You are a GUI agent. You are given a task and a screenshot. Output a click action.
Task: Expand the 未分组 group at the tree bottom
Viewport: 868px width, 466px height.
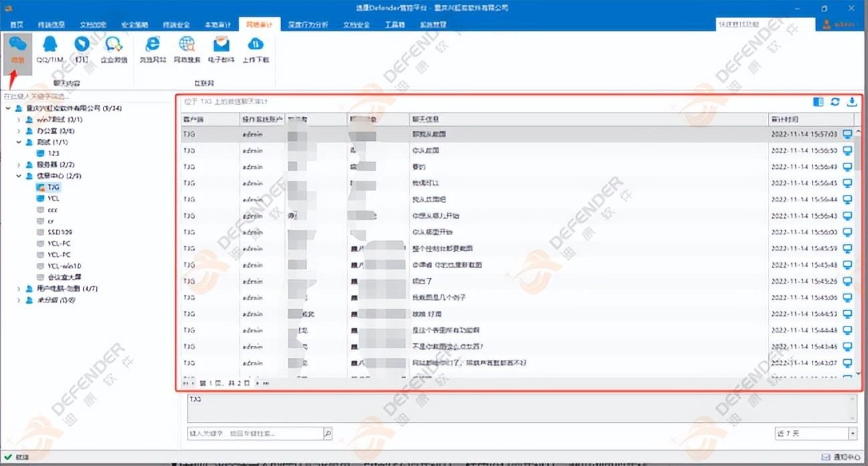(x=19, y=300)
